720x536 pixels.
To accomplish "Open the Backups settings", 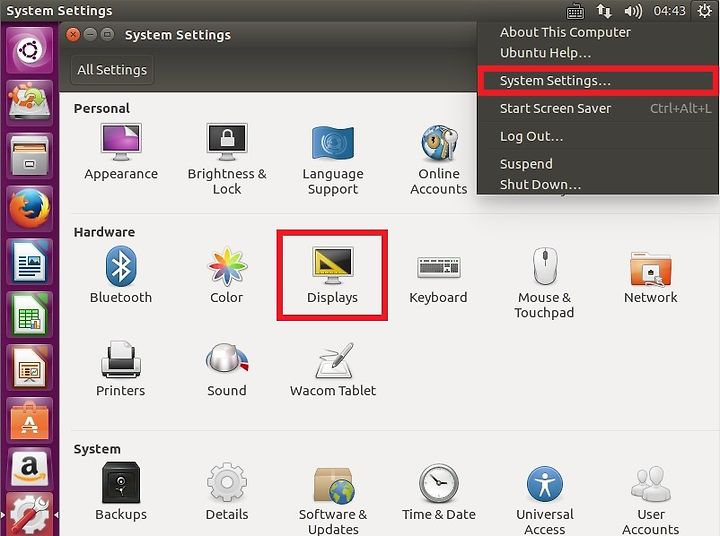I will click(x=121, y=491).
